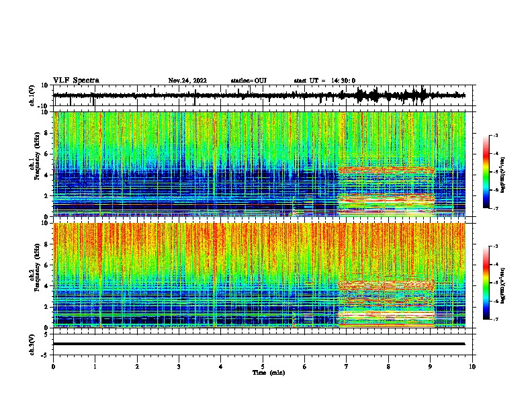The image size is (532, 411).
Task: Click time axis tick label "9"
Action: (x=430, y=367)
